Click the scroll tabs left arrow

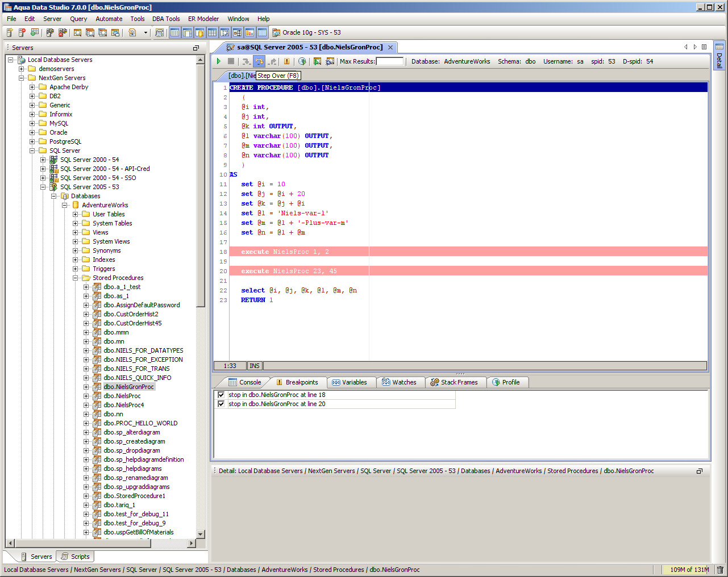[686, 47]
